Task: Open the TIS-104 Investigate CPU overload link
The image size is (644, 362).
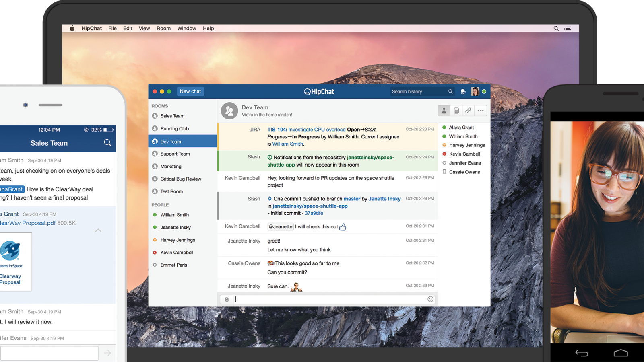Action: pyautogui.click(x=306, y=130)
